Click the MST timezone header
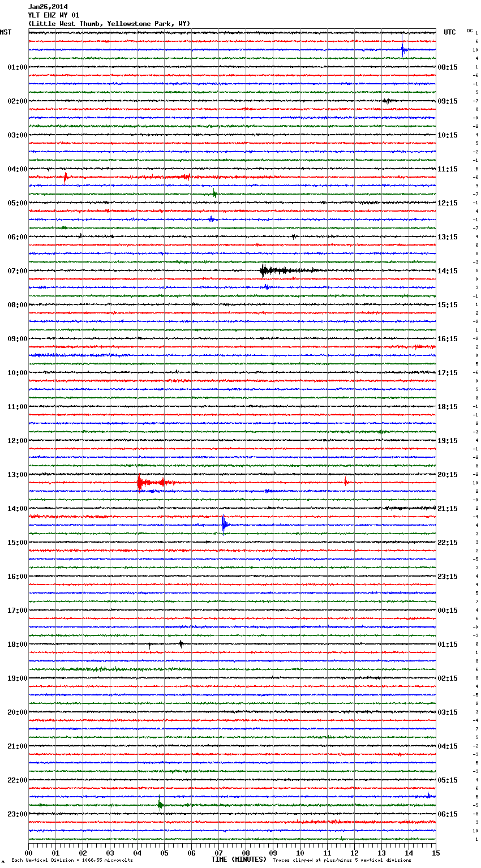 coord(6,32)
